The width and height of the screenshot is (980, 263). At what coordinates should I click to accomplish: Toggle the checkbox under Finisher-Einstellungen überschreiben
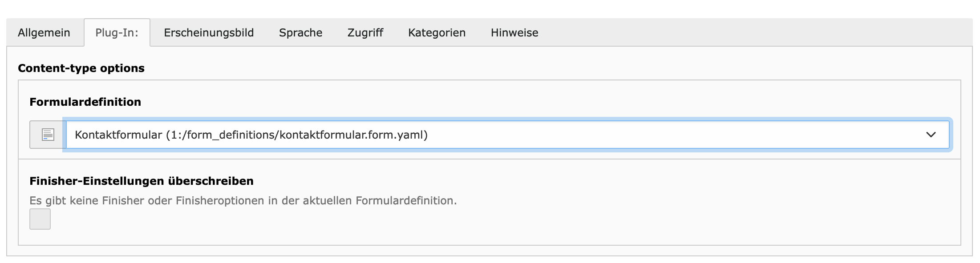click(40, 219)
